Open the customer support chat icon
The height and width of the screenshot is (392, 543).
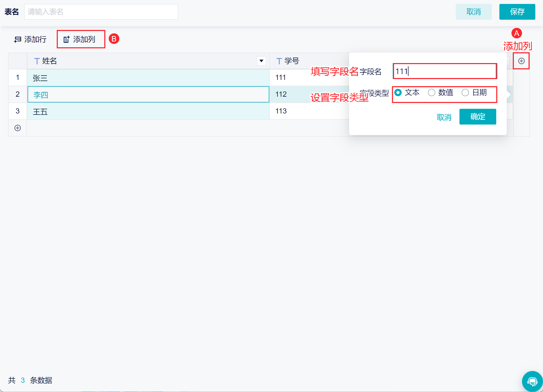pyautogui.click(x=532, y=381)
